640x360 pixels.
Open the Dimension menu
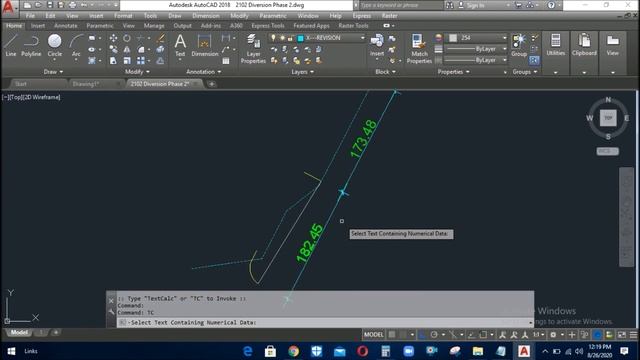click(206, 16)
